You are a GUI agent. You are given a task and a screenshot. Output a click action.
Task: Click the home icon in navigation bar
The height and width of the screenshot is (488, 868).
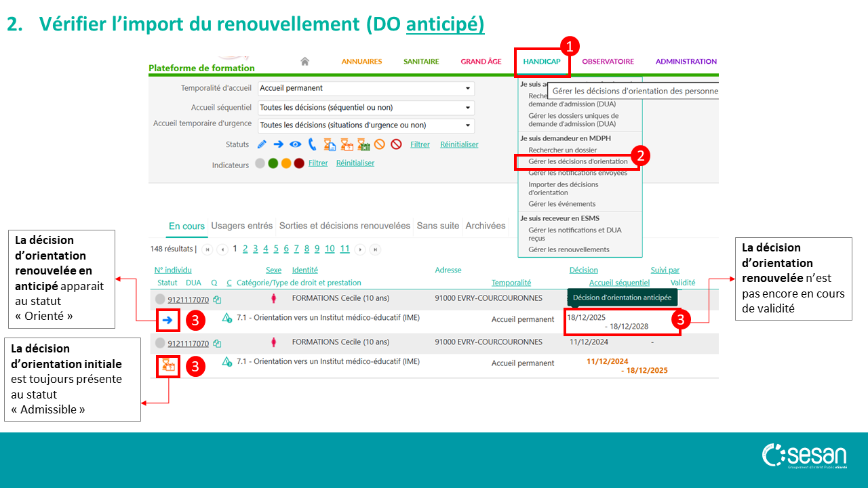click(305, 62)
